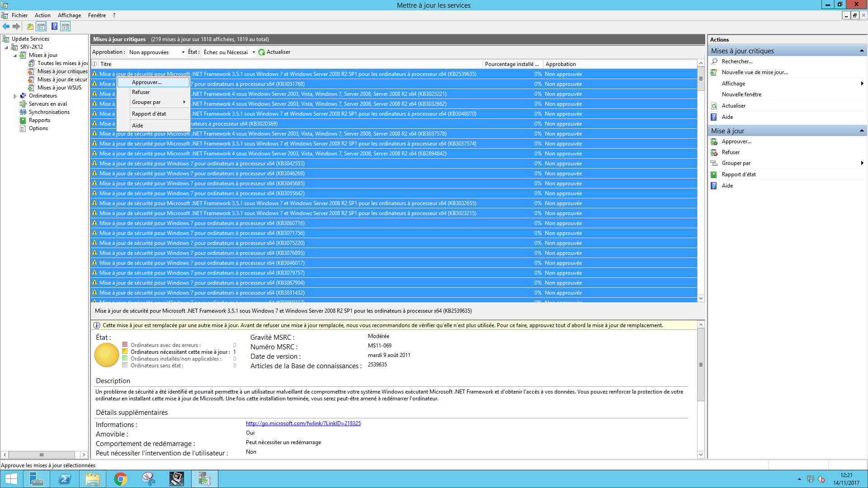Image resolution: width=868 pixels, height=488 pixels.
Task: Click Aide under Mises à jour critiques actions
Action: tap(727, 117)
